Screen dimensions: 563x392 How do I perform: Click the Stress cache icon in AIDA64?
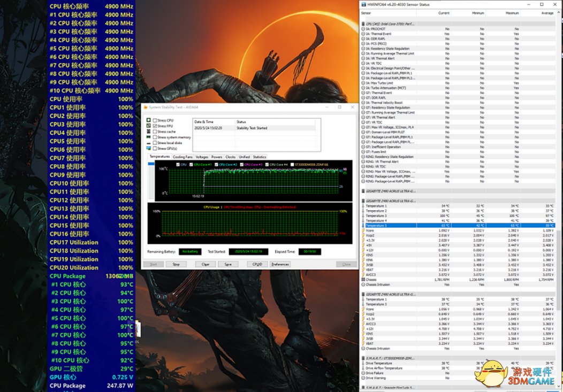(149, 132)
